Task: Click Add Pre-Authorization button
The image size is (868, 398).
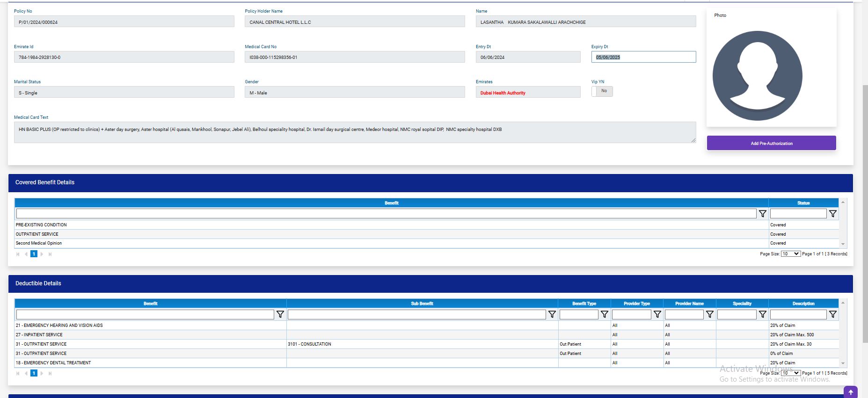Action: coord(771,143)
